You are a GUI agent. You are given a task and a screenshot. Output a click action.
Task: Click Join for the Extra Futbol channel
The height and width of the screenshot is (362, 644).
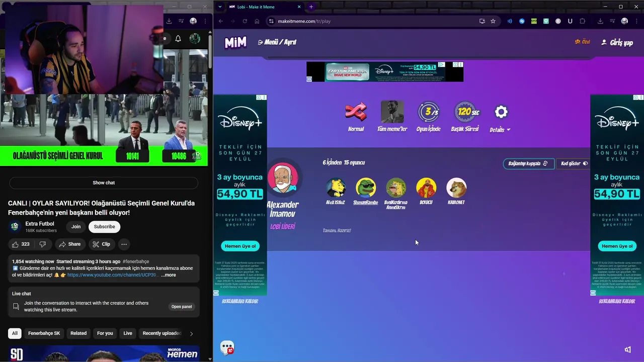[75, 227]
